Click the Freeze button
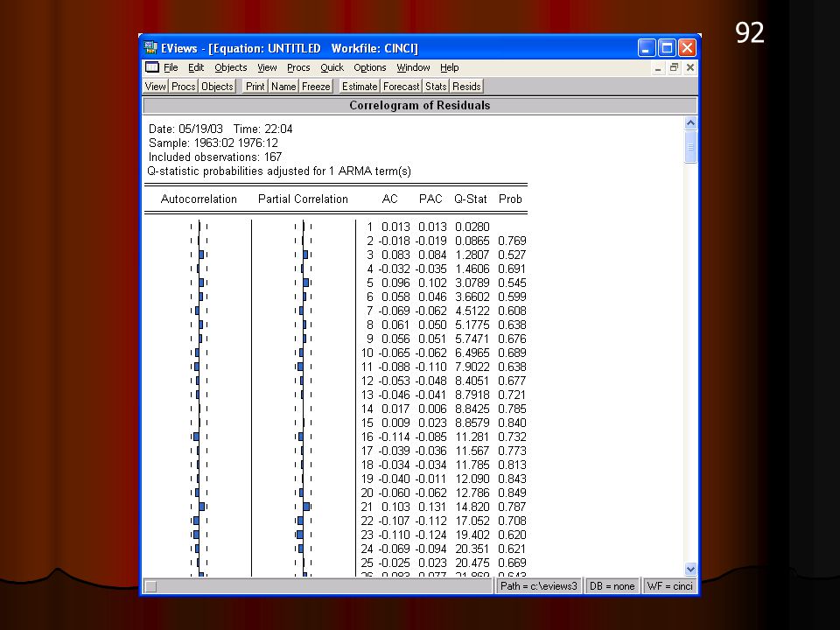This screenshot has height=630, width=840. pyautogui.click(x=316, y=87)
